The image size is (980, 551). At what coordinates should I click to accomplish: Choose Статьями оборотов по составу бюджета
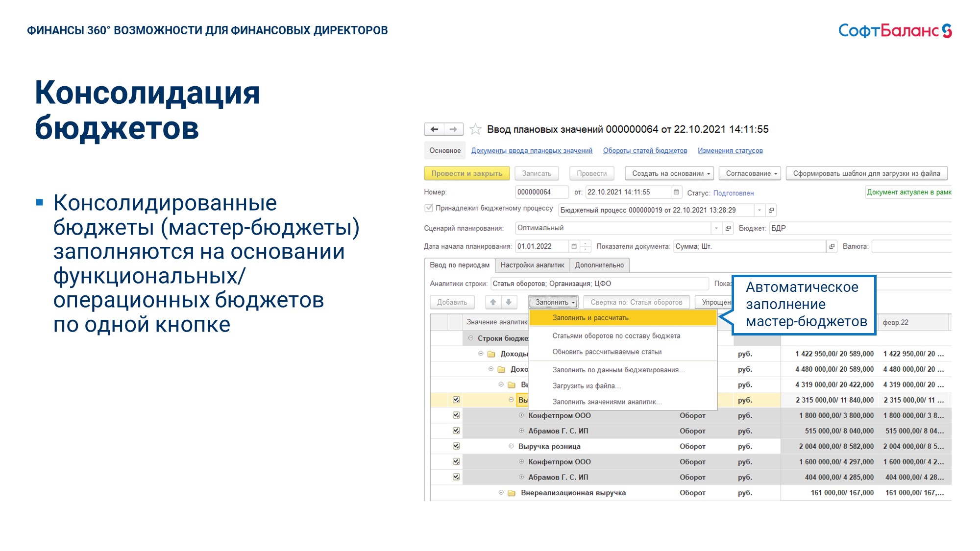[623, 336]
